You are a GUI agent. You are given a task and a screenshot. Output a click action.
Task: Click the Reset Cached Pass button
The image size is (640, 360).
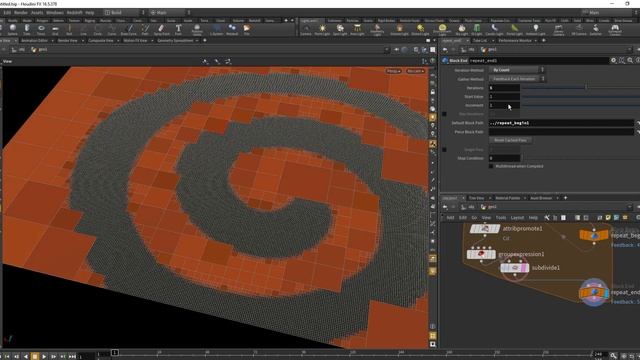[x=510, y=140]
